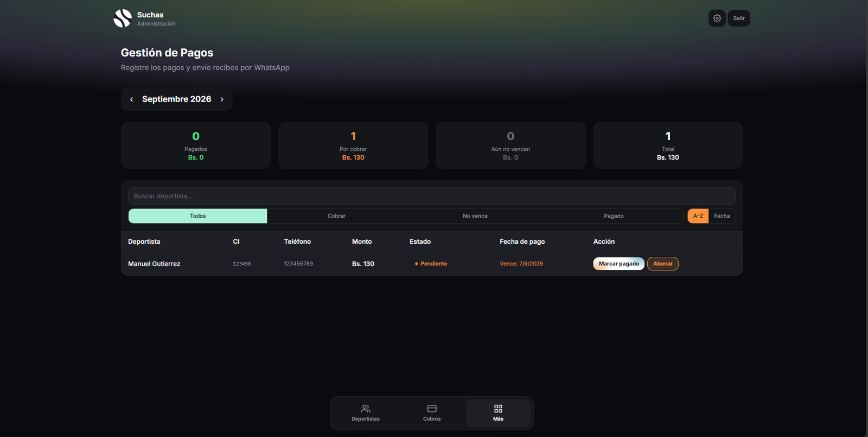Click the name Manuel Gutierrez
The image size is (868, 437).
(154, 264)
